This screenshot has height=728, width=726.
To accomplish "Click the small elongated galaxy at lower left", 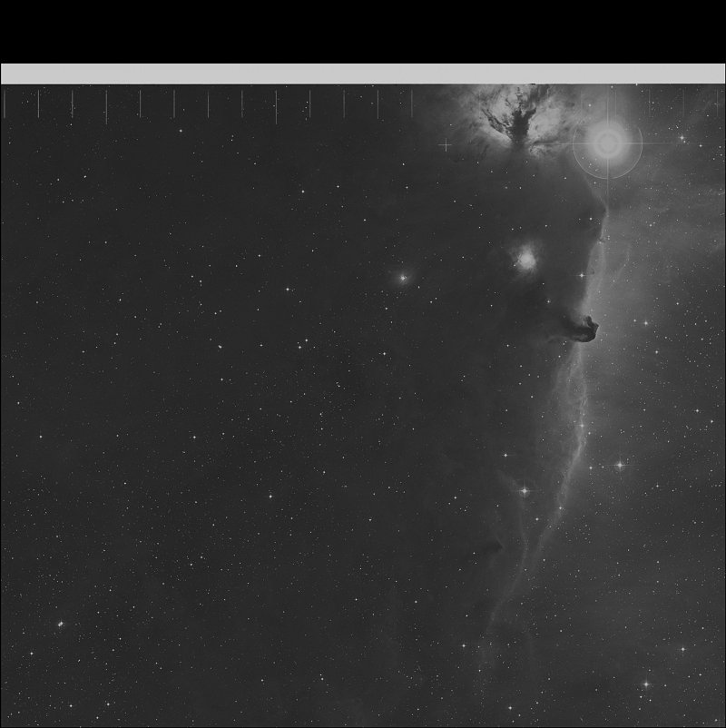I will tap(61, 625).
